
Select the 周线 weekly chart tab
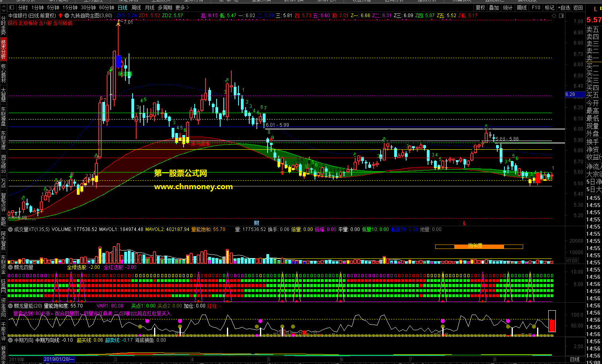[136, 8]
